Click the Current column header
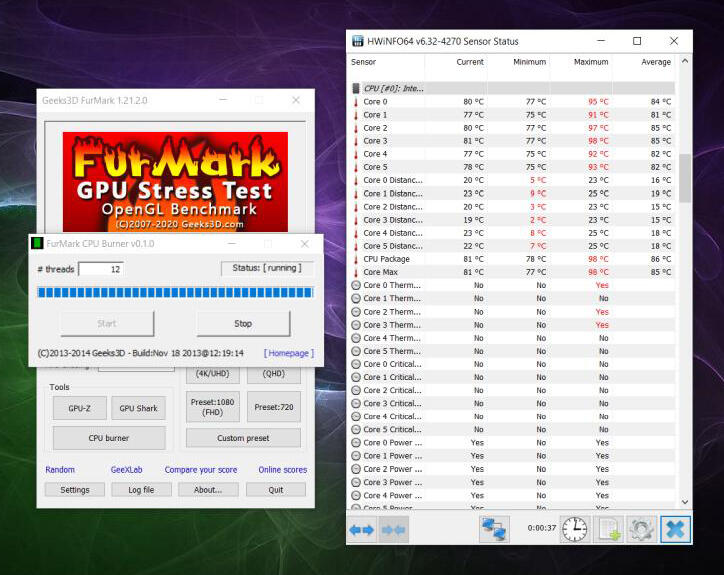724x575 pixels. [470, 62]
